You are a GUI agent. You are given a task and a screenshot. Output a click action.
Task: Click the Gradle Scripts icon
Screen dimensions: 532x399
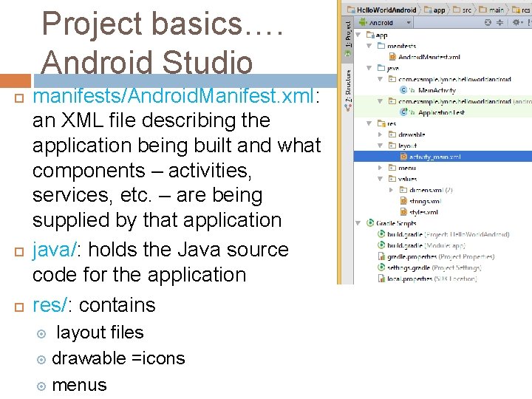[x=370, y=223]
